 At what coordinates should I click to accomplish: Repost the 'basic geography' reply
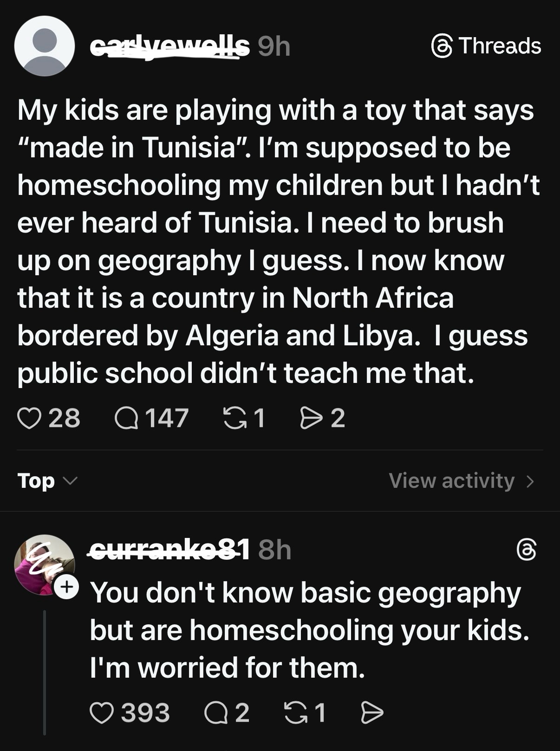click(294, 713)
